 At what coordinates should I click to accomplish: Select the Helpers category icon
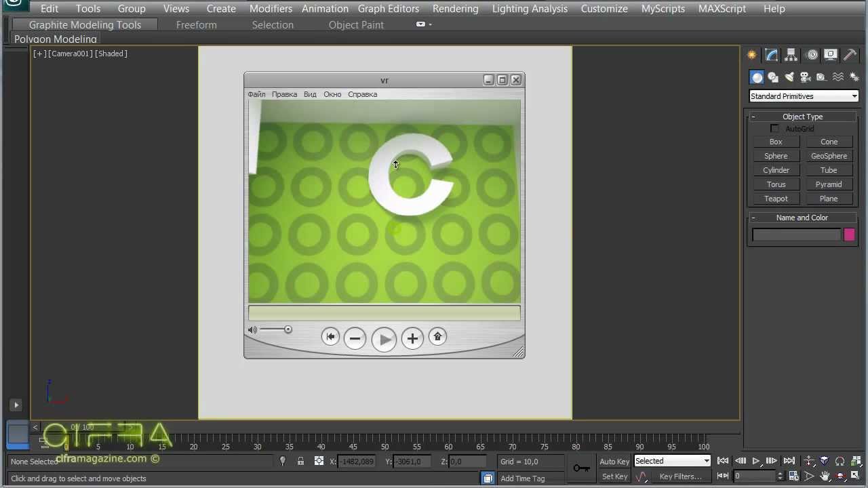(x=821, y=77)
